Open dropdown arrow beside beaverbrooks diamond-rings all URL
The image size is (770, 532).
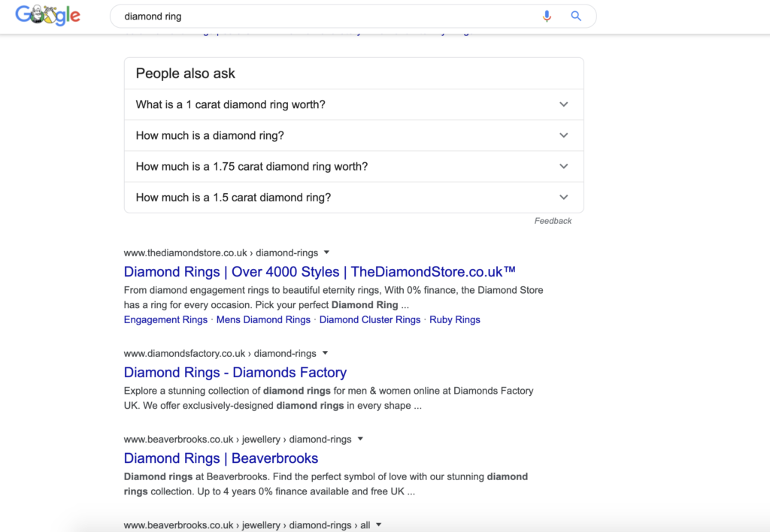[379, 524]
